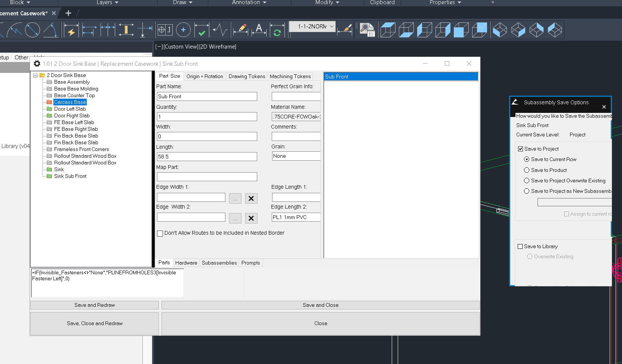Choose the Front view cube icon

461,30
